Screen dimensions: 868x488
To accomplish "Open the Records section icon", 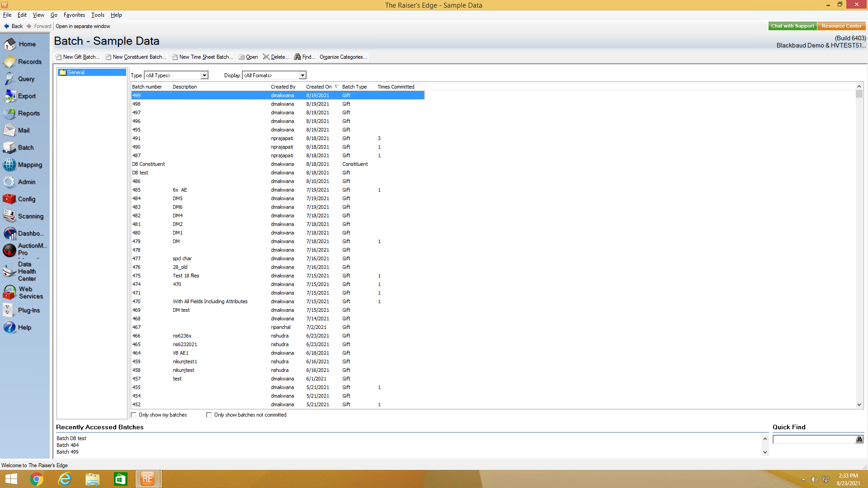I will [10, 62].
